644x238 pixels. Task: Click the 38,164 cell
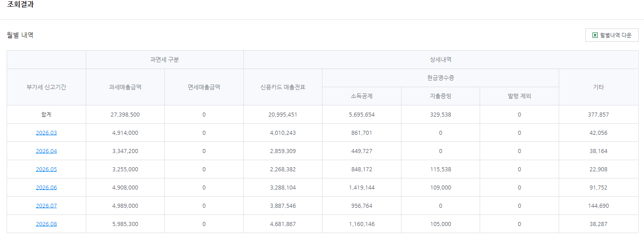pos(598,151)
